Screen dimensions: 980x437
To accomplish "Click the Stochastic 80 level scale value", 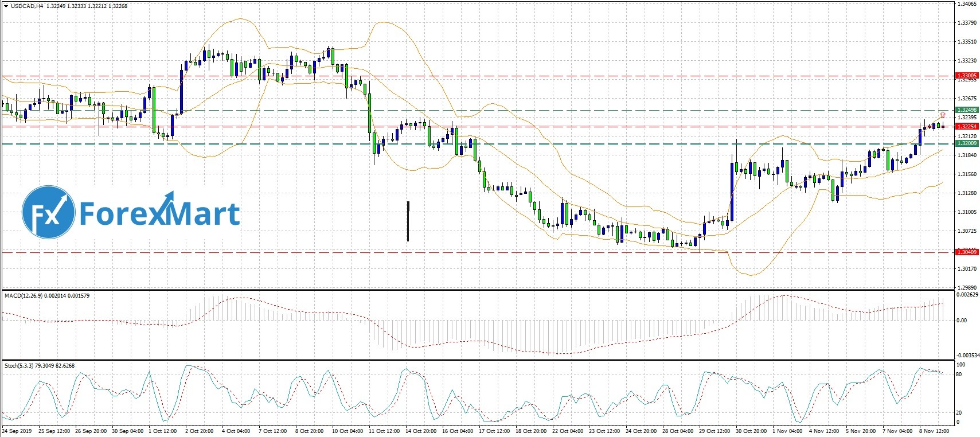I will (959, 374).
